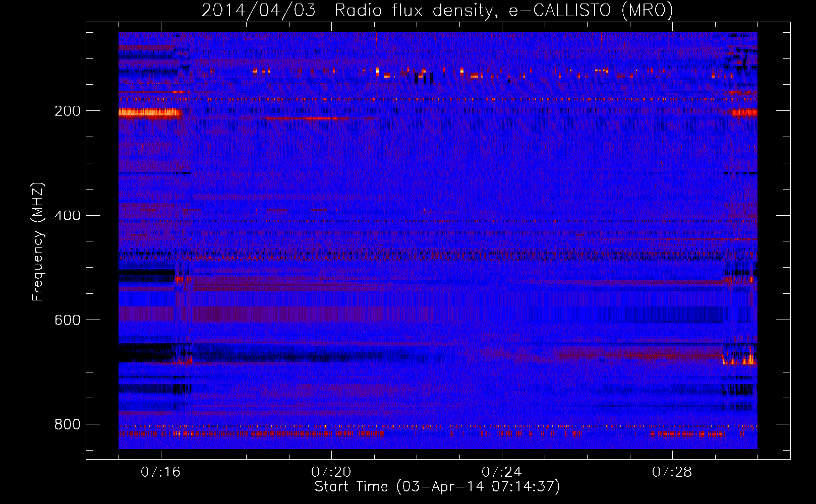This screenshot has width=816, height=504.
Task: Click the 800 frequency tick label
Action: point(68,424)
